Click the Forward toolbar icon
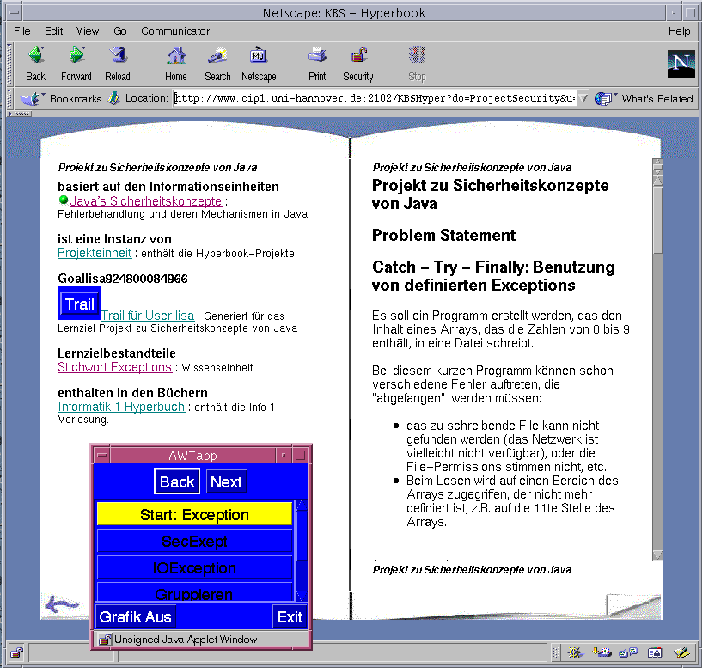 coord(77,56)
